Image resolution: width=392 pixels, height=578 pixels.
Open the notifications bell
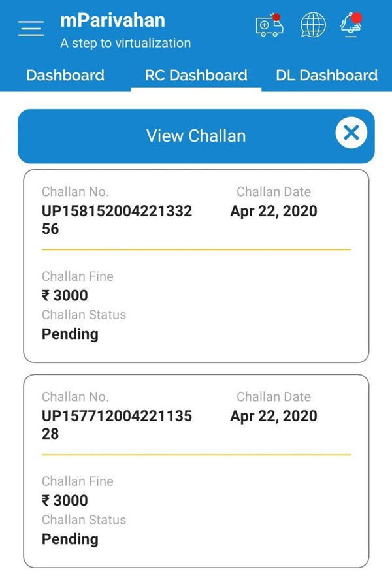click(350, 25)
